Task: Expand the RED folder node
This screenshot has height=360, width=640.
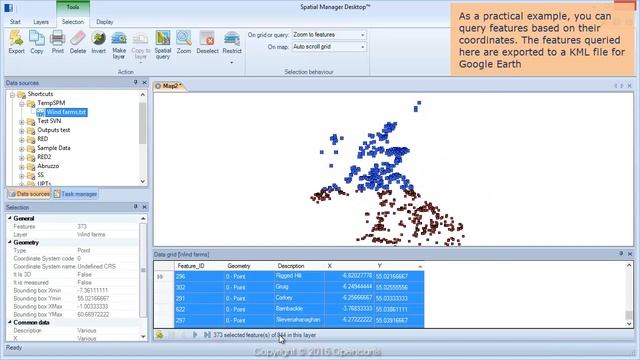Action: tap(22, 140)
